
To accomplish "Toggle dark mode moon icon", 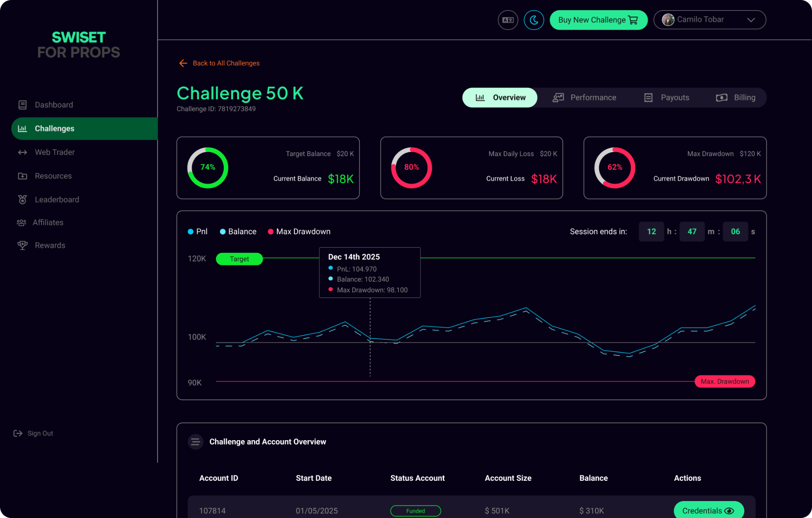I will point(534,20).
